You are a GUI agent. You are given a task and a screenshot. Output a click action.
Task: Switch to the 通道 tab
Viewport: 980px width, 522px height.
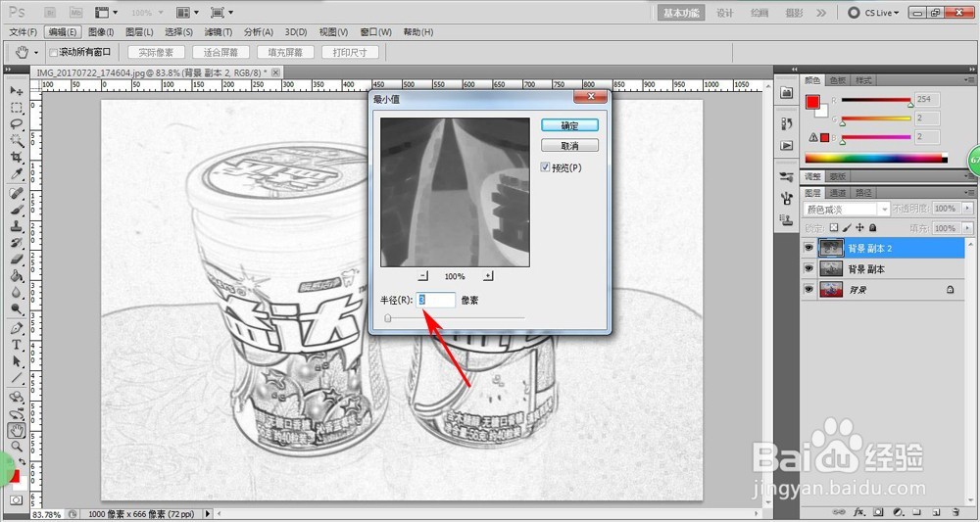pos(837,193)
